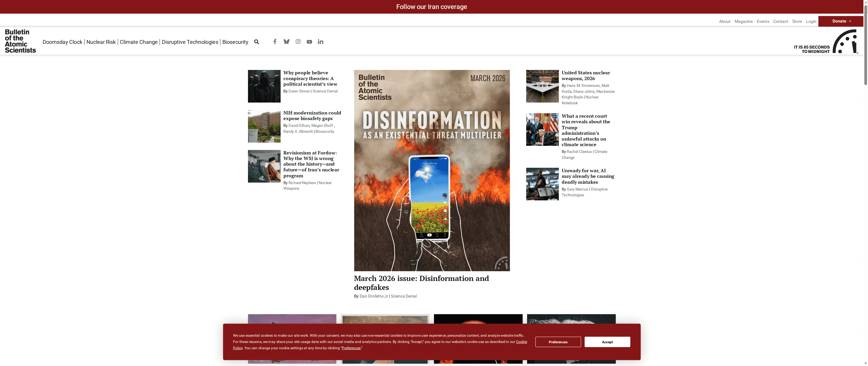Screen dimensions: 868x366
Task: Open the Nuclear Risk menu item
Action: point(101,42)
